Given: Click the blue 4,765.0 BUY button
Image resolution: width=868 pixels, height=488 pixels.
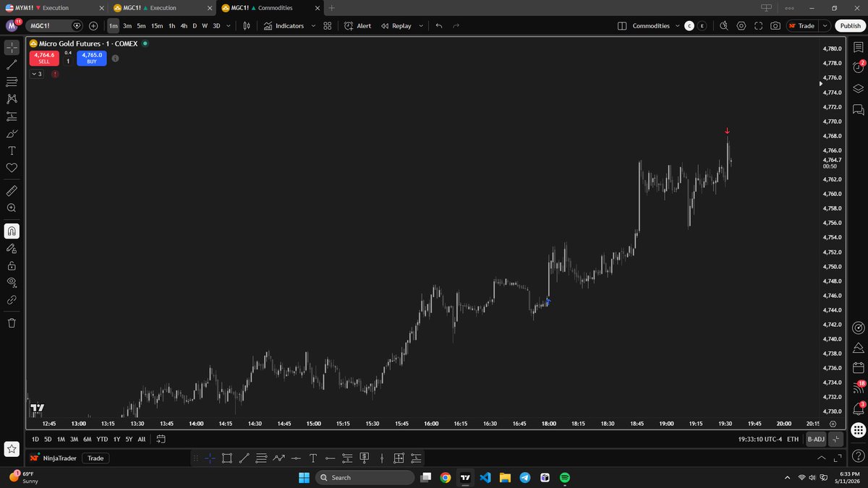Looking at the screenshot, I should coord(92,58).
